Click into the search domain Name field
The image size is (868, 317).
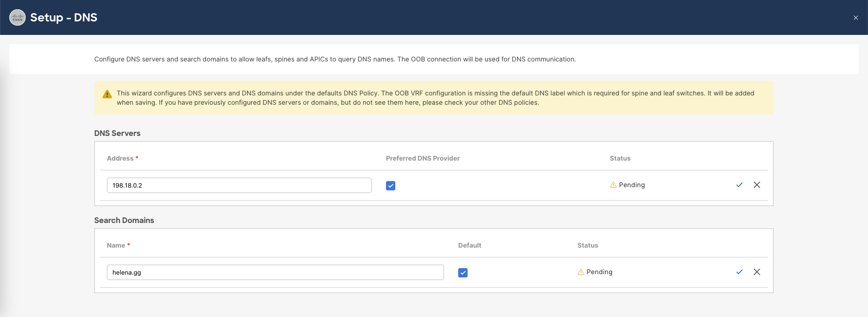(x=275, y=272)
